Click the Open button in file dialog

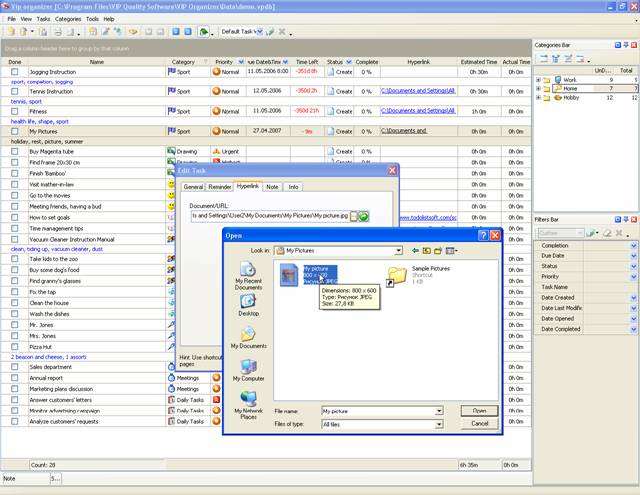click(x=479, y=410)
